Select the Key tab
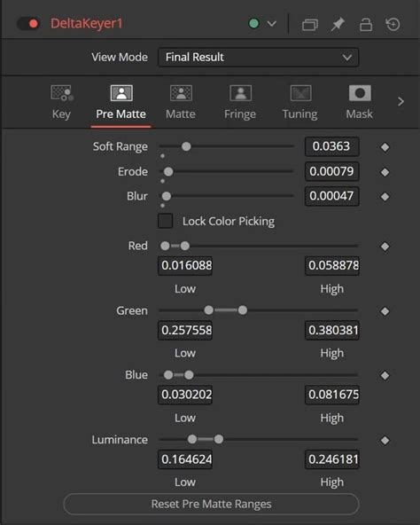This screenshot has width=420, height=525. [x=61, y=102]
